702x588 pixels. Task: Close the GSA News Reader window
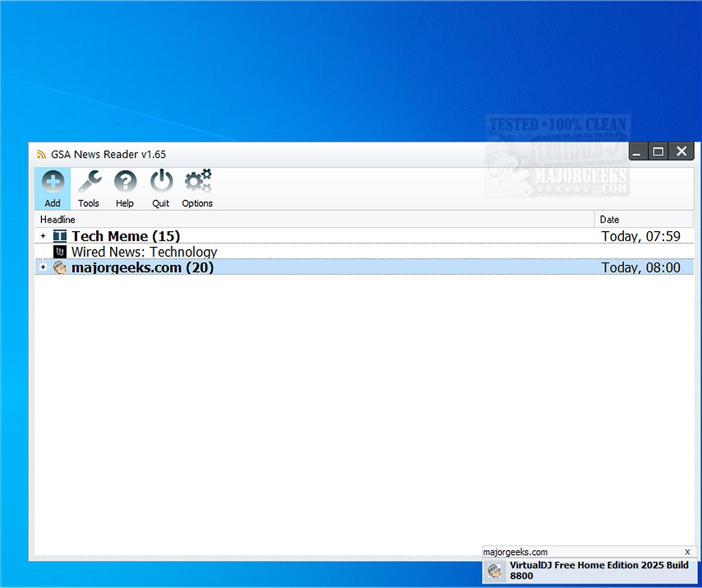point(682,151)
